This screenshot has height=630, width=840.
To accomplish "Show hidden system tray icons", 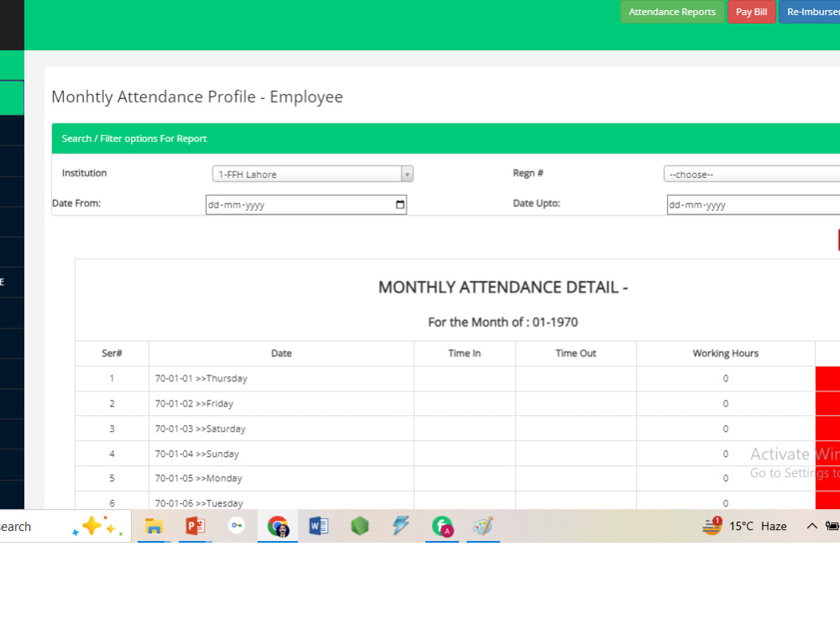I will tap(811, 526).
